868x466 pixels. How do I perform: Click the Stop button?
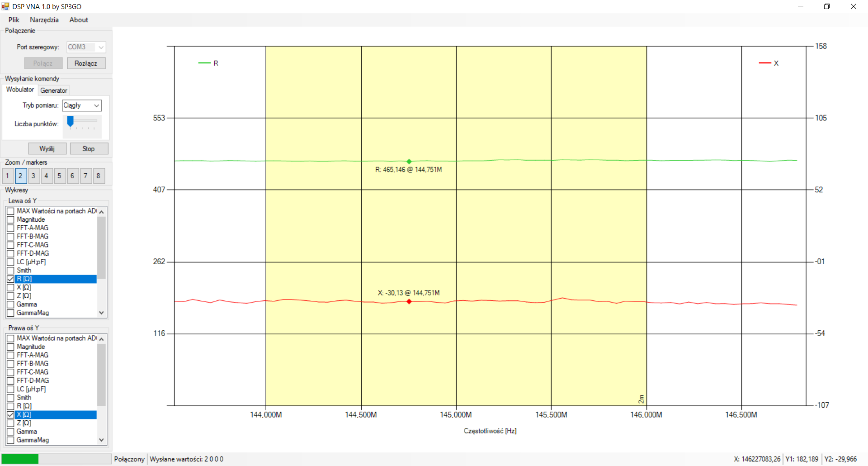(x=89, y=149)
